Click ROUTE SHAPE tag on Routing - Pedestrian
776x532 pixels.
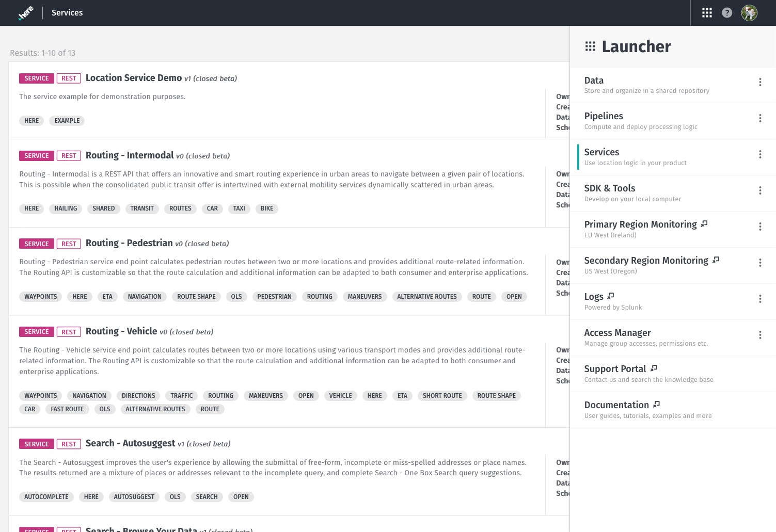click(196, 297)
